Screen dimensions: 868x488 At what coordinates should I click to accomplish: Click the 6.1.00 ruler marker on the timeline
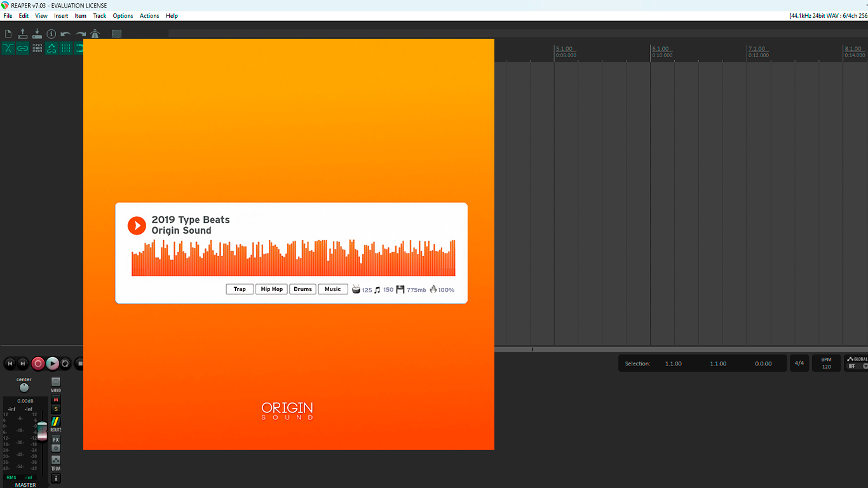[660, 49]
